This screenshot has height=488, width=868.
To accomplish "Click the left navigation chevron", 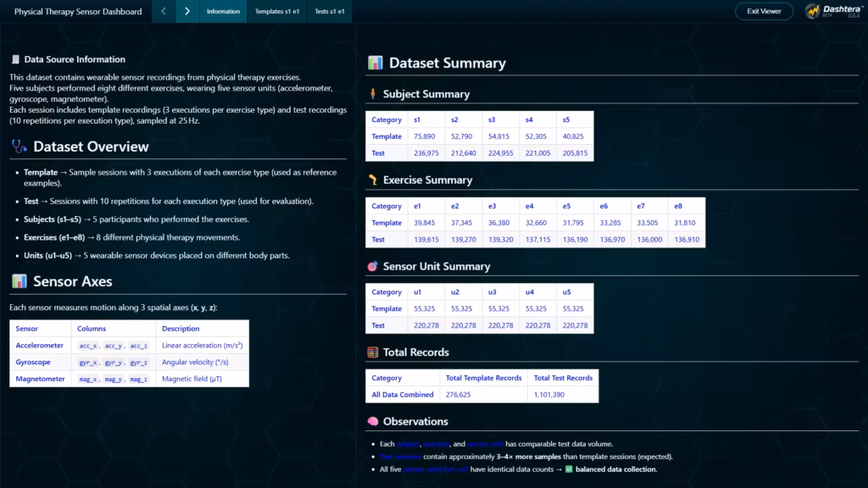I will tap(164, 12).
